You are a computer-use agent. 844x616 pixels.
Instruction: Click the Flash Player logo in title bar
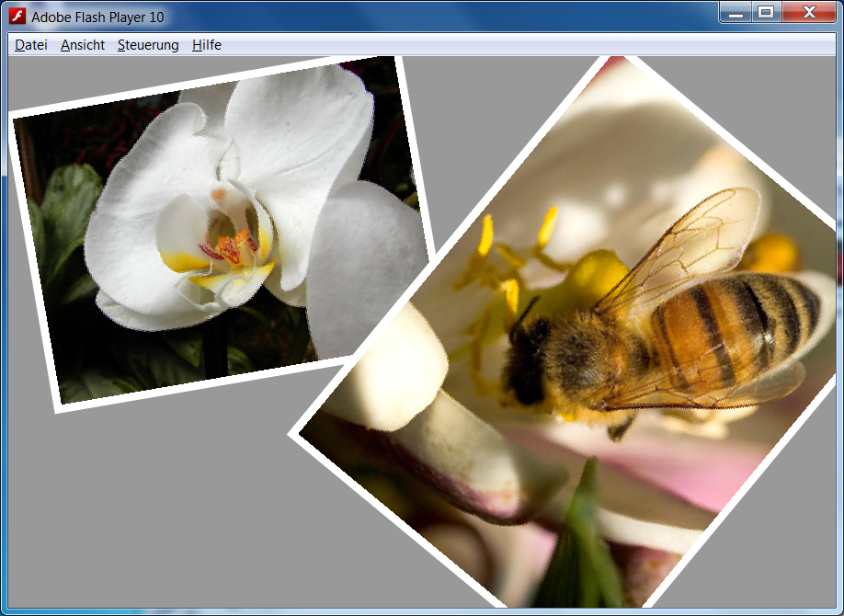coord(17,16)
